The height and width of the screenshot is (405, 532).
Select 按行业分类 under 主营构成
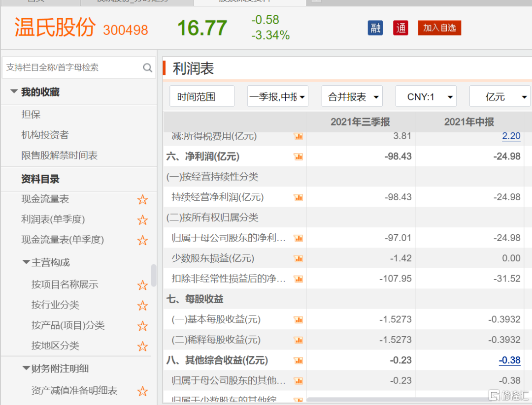55,305
